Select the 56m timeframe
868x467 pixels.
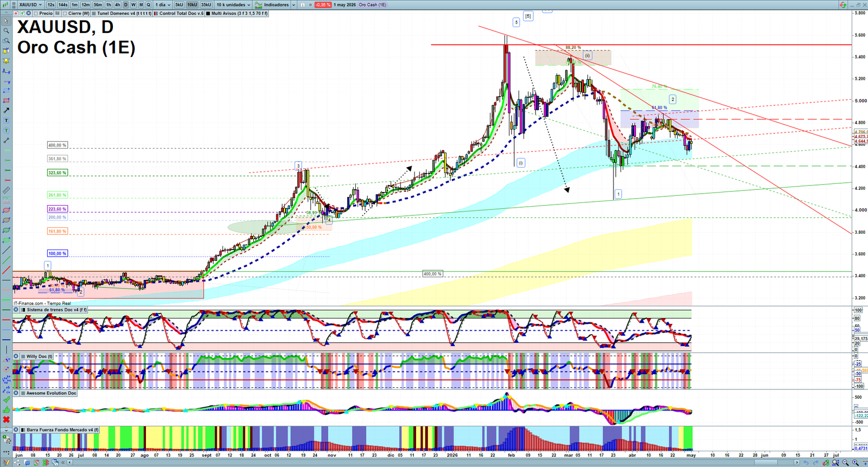(98, 5)
